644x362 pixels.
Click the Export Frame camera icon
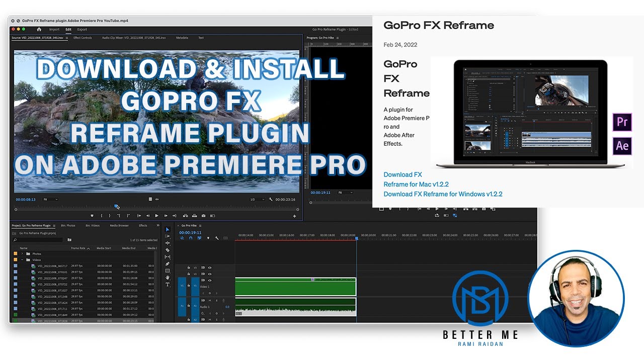pyautogui.click(x=203, y=216)
